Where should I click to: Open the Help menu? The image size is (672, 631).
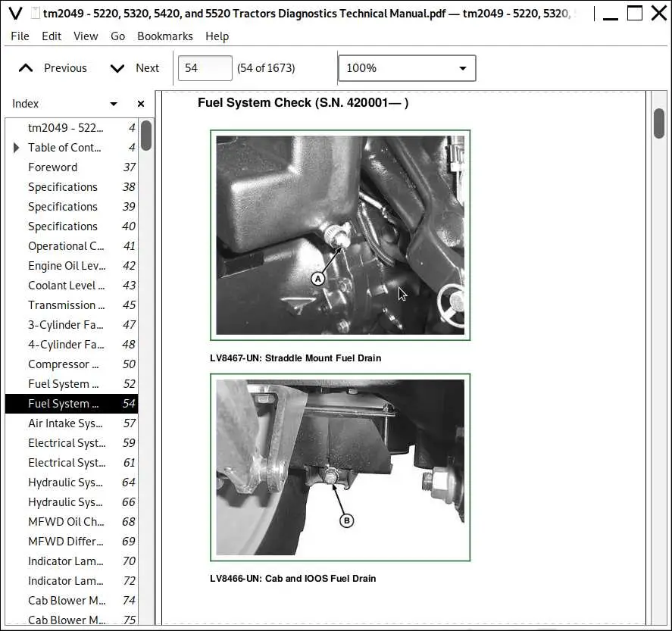pos(217,36)
